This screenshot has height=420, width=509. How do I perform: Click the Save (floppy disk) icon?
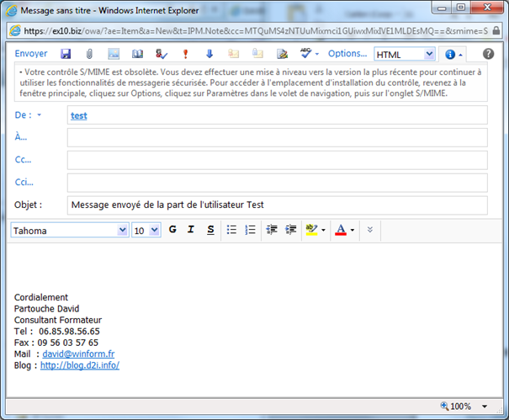click(x=66, y=54)
